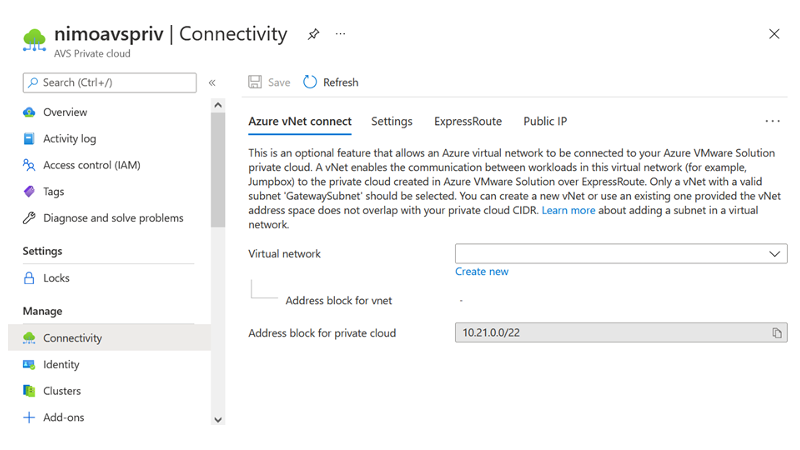Image resolution: width=800 pixels, height=450 pixels.
Task: Open the Locks settings item
Action: (x=56, y=278)
